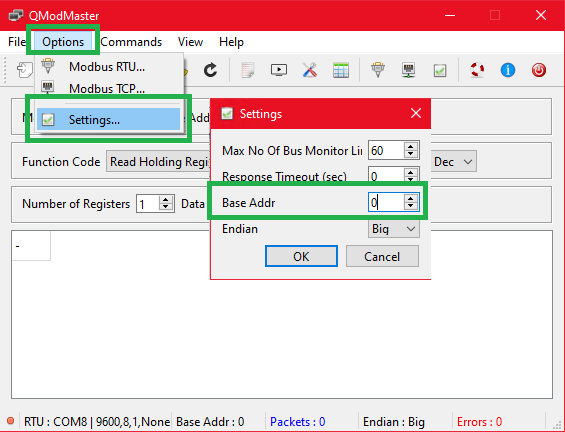Decrease Response Timeout value
Viewport: 565px width, 432px height.
pyautogui.click(x=410, y=179)
